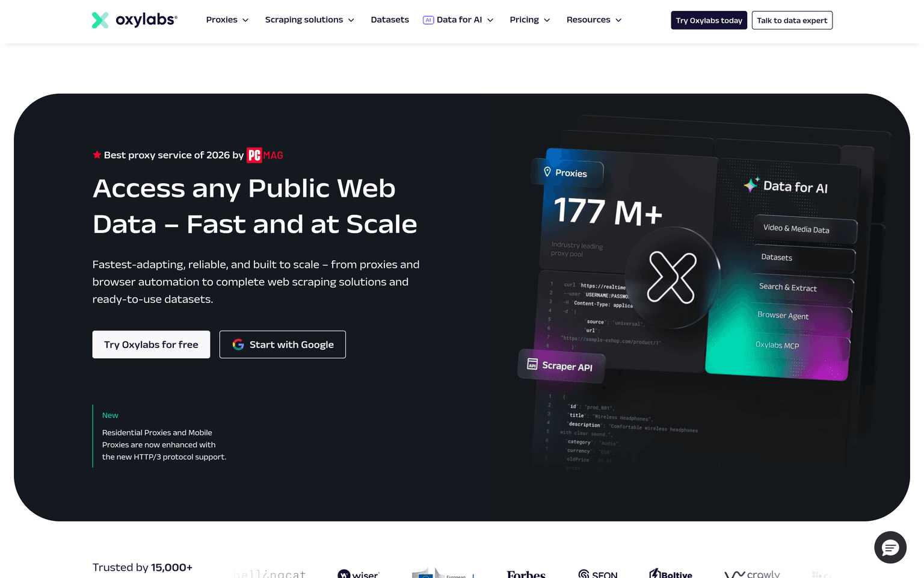Image resolution: width=924 pixels, height=578 pixels.
Task: Click Try Oxylabs today button
Action: [709, 20]
